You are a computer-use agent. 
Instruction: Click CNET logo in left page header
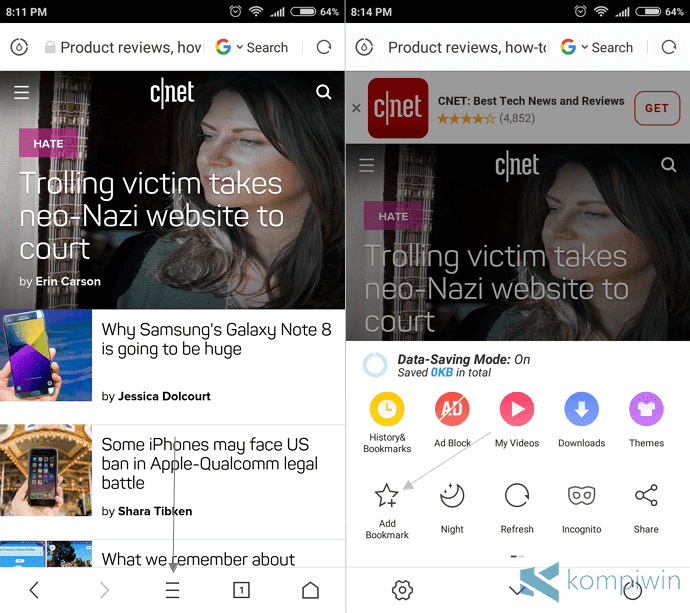(x=172, y=92)
